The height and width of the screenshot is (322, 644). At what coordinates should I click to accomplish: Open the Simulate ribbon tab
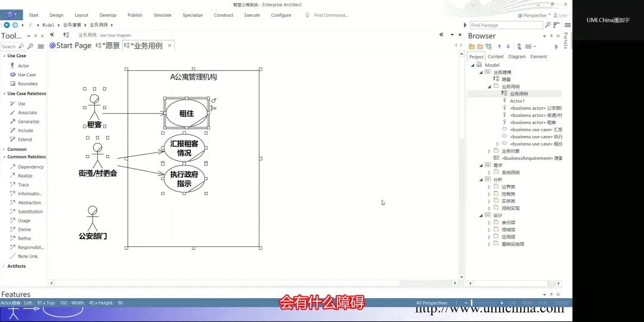tap(163, 15)
